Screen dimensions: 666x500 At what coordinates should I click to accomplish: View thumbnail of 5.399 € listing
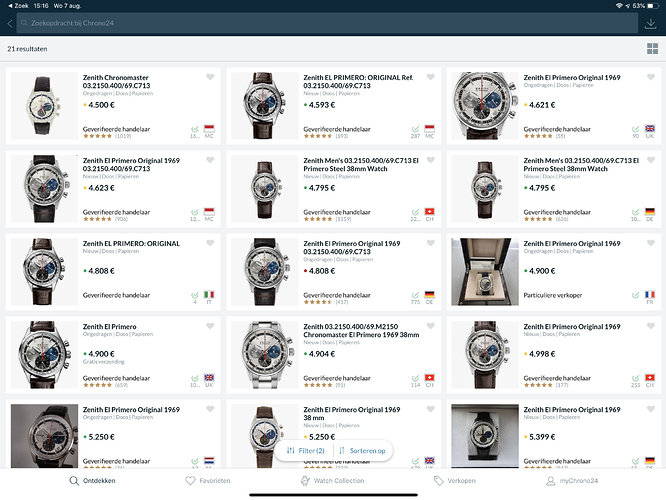(x=485, y=436)
